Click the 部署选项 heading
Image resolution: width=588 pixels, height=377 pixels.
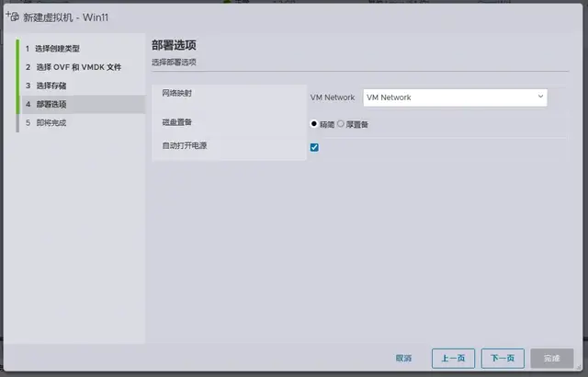click(x=174, y=45)
